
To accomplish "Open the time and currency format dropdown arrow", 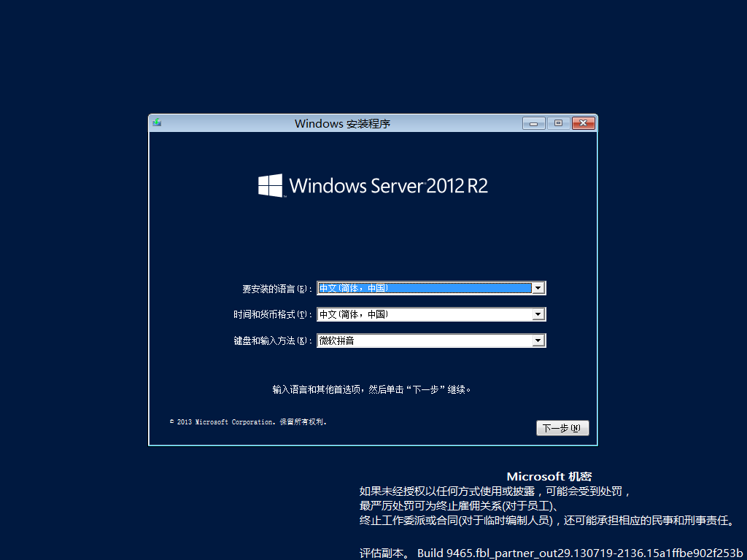I will pyautogui.click(x=538, y=314).
